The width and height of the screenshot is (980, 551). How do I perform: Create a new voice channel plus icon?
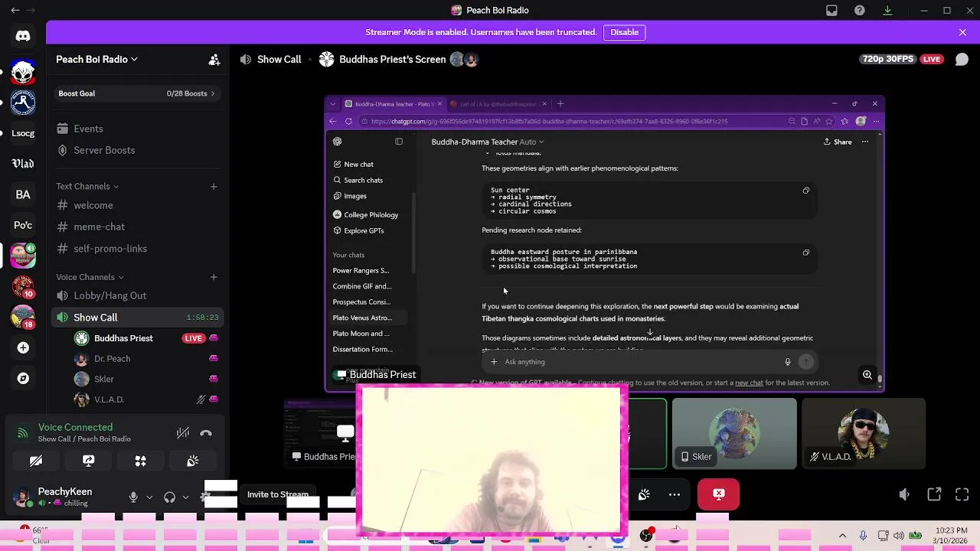214,277
